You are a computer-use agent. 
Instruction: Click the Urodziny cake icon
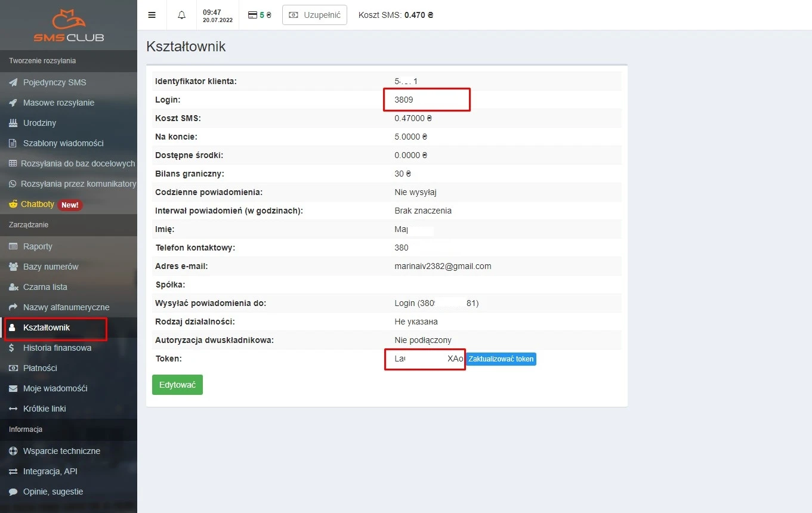(13, 123)
